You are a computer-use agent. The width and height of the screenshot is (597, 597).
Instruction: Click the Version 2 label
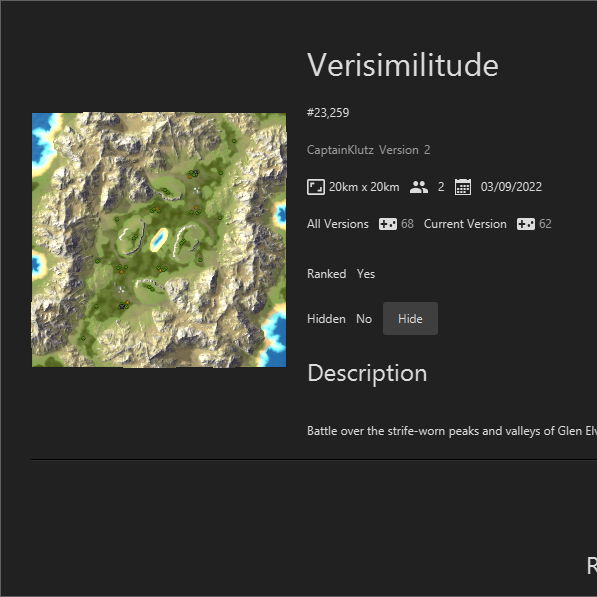tap(404, 150)
